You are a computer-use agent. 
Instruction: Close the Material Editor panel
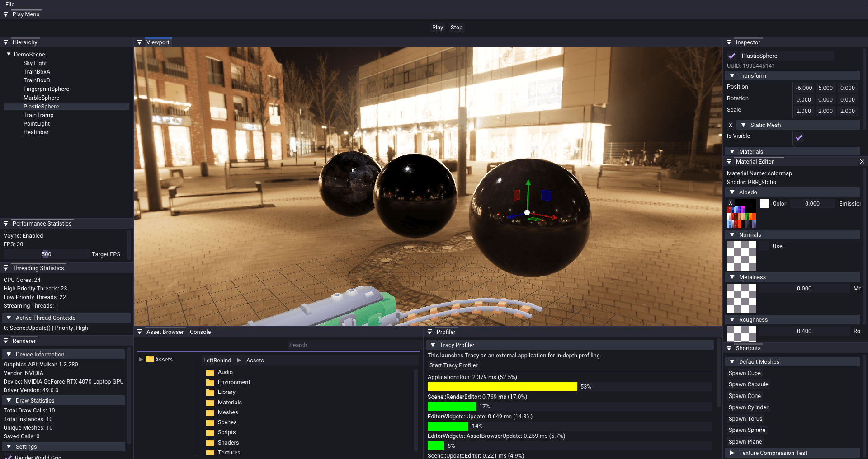coord(862,162)
